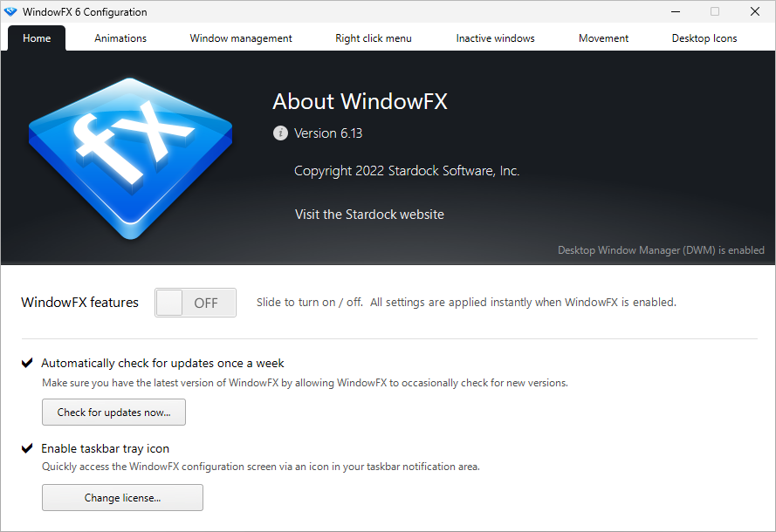Screen dimensions: 776x532
Task: Switch to the Movement tab
Action: [603, 38]
